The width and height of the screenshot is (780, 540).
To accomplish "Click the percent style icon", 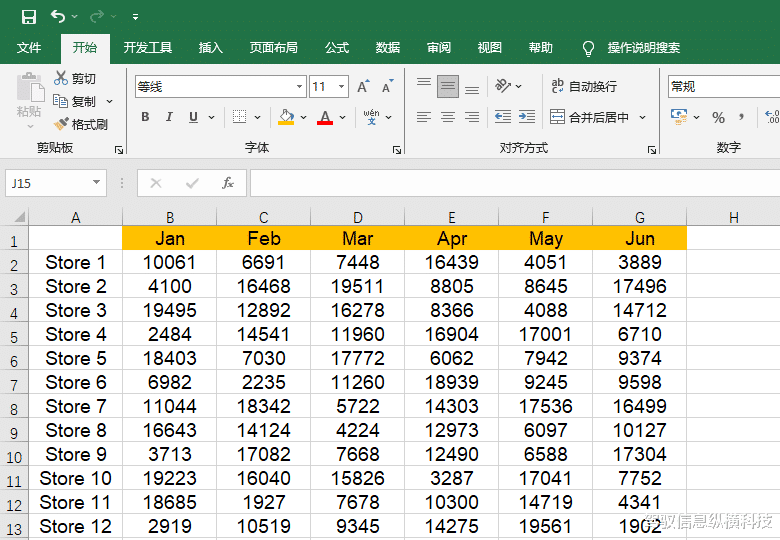I will click(x=718, y=117).
